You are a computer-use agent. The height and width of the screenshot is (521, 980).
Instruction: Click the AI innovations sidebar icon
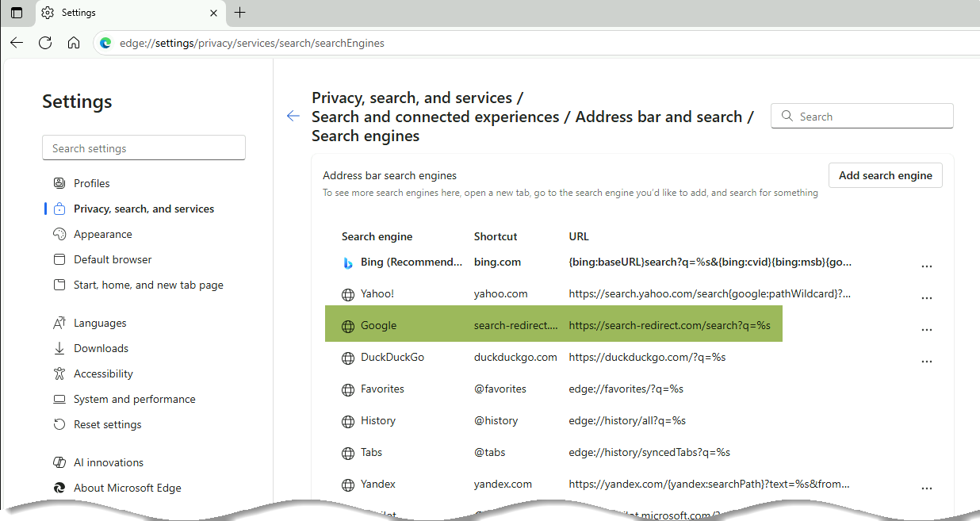pyautogui.click(x=59, y=462)
